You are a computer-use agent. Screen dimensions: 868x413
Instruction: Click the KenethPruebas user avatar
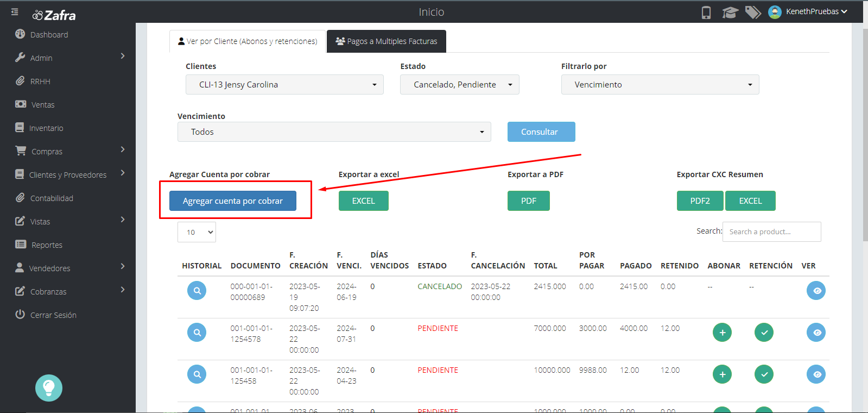(775, 12)
